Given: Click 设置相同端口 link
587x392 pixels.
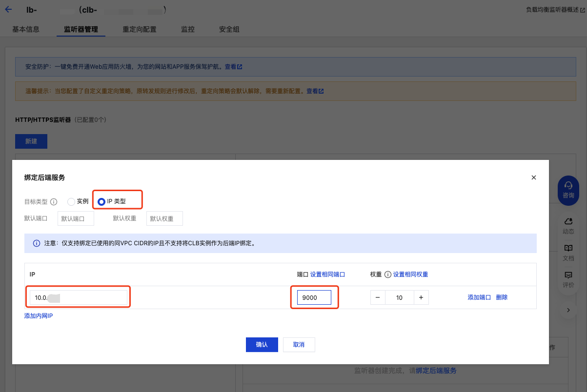Looking at the screenshot, I should click(328, 274).
